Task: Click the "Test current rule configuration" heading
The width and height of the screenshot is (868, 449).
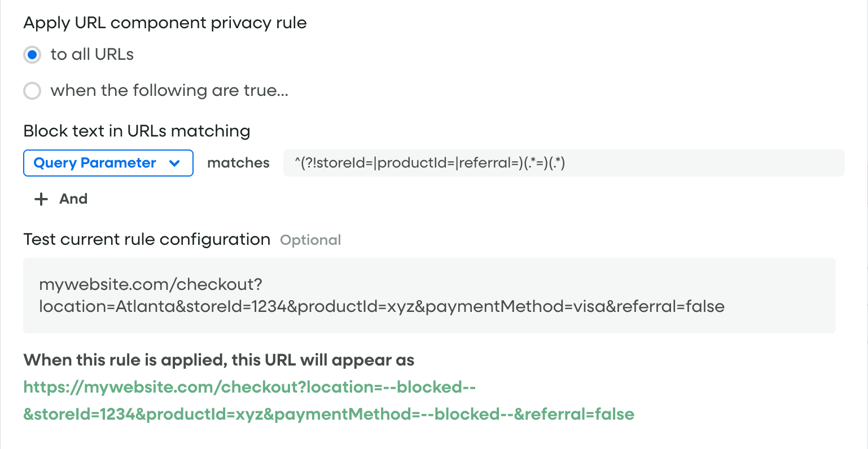Action: click(x=147, y=240)
